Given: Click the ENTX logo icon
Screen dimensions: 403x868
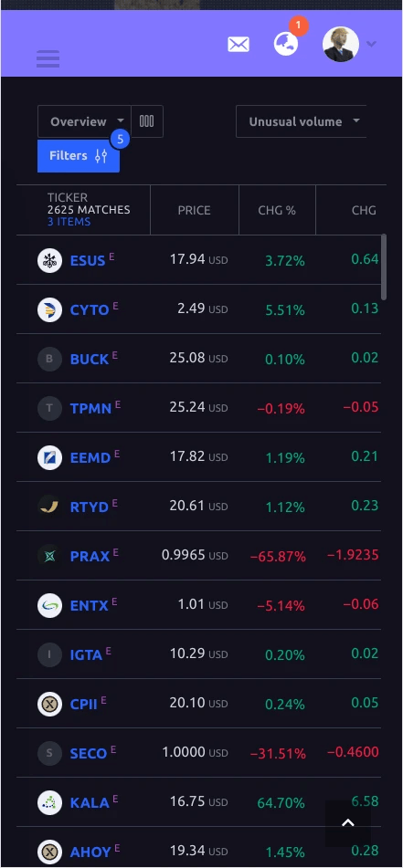Looking at the screenshot, I should click(49, 606).
